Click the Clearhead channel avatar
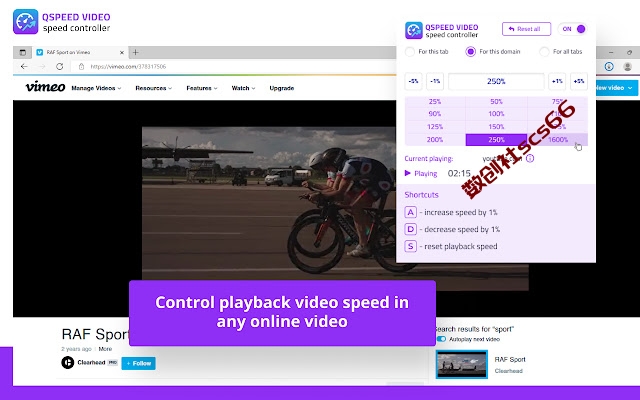This screenshot has width=640, height=400. coord(68,362)
